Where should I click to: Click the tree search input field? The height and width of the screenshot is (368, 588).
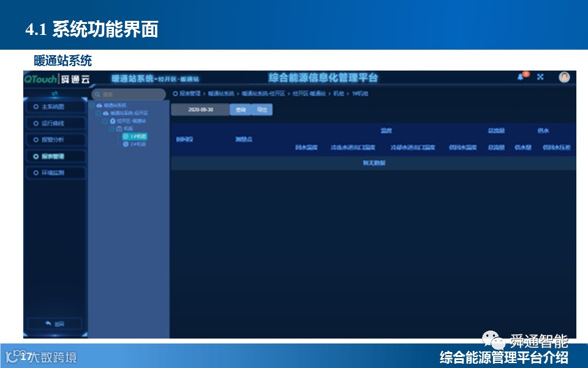pyautogui.click(x=128, y=94)
